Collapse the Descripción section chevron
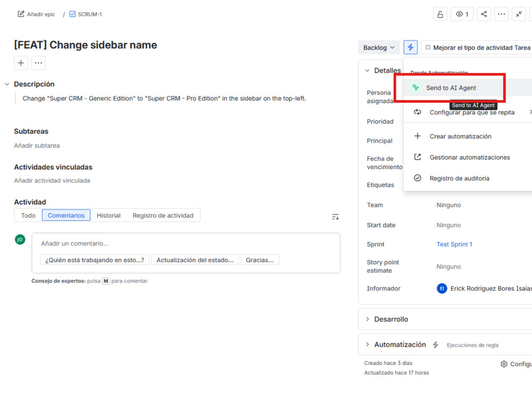The height and width of the screenshot is (399, 532). [x=7, y=84]
